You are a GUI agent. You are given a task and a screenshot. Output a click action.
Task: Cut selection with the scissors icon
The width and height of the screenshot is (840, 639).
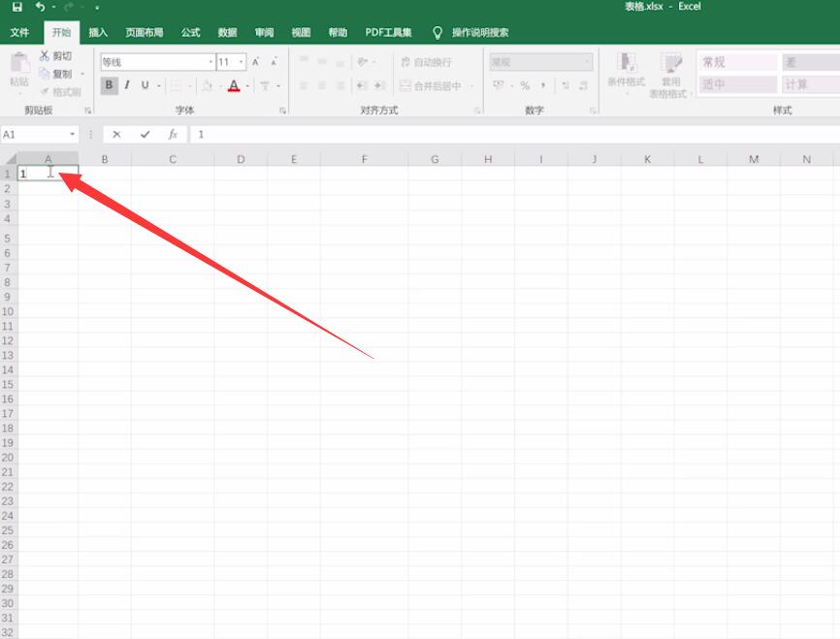tap(45, 55)
